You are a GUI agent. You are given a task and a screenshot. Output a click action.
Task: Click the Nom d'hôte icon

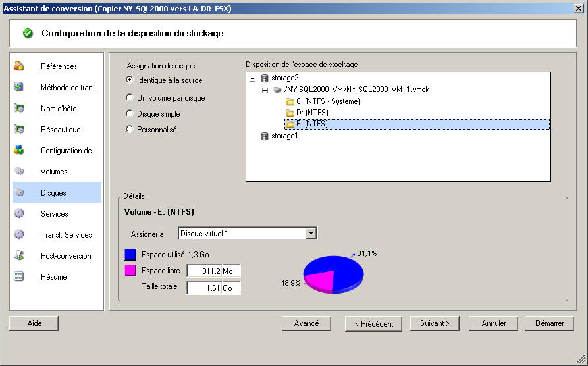pyautogui.click(x=18, y=108)
